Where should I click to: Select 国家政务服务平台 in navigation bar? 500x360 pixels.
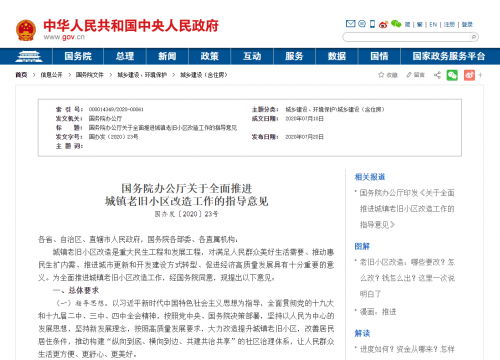449,56
